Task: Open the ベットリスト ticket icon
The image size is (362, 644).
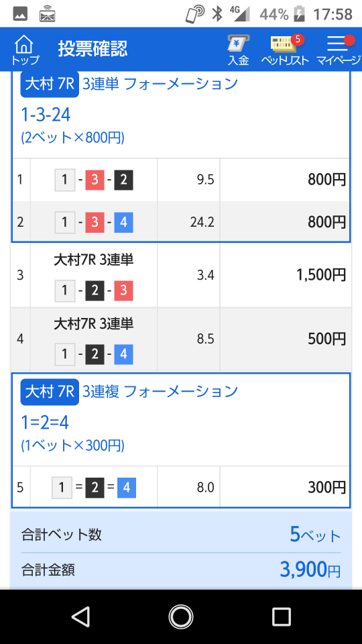Action: [x=285, y=50]
